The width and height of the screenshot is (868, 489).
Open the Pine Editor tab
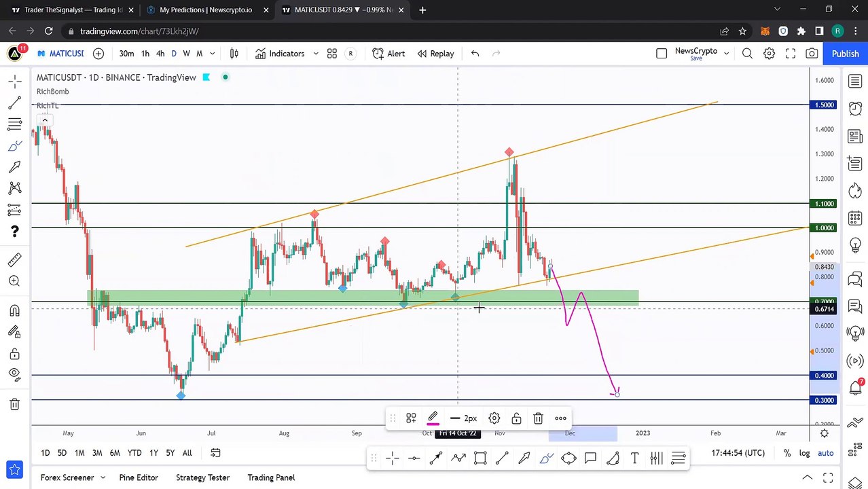coord(139,477)
